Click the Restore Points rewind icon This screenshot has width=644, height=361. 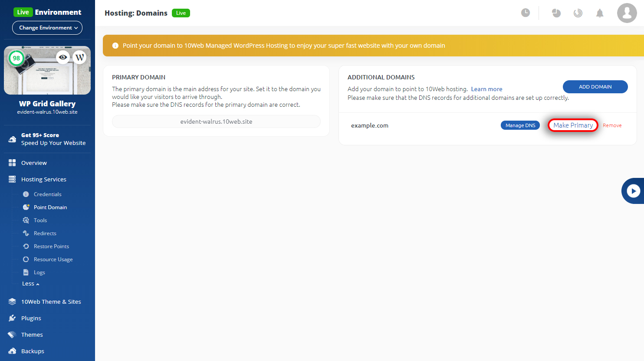pyautogui.click(x=26, y=246)
